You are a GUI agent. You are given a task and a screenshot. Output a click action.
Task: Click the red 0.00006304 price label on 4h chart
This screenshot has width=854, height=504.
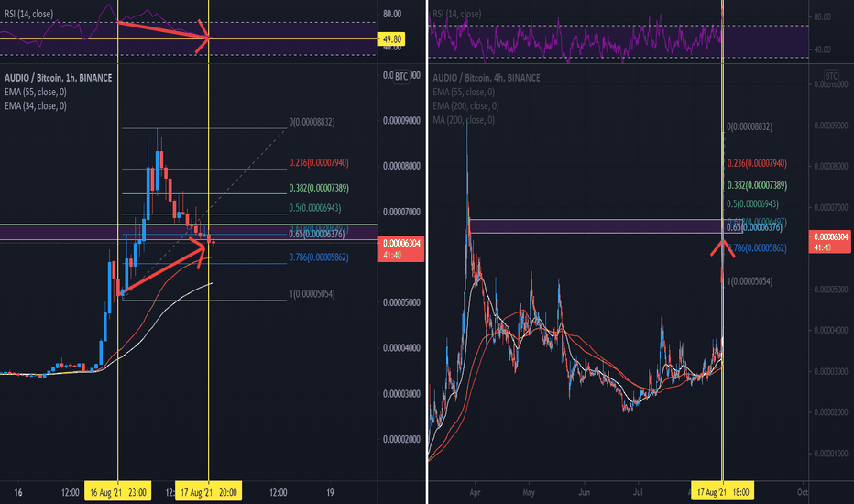coord(831,241)
